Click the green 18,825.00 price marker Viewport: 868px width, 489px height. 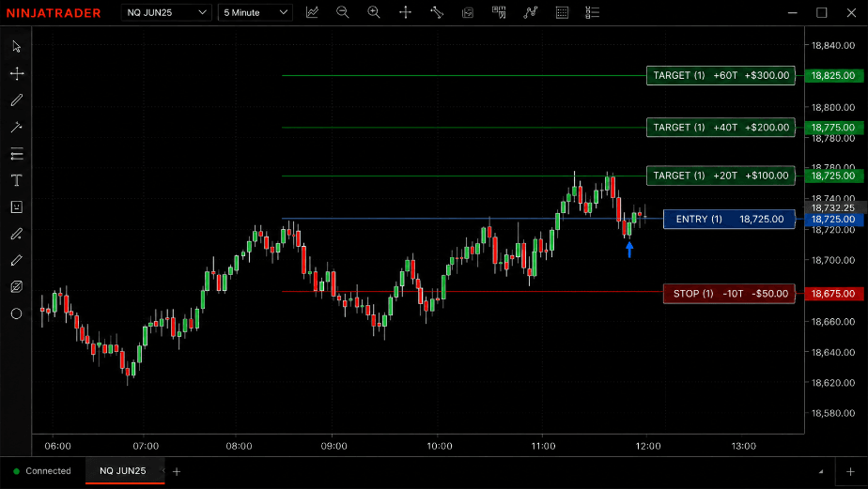pyautogui.click(x=833, y=75)
